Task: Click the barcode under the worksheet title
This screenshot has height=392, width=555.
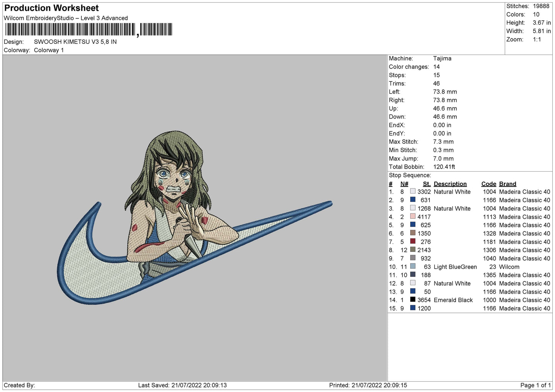Action: [x=89, y=30]
